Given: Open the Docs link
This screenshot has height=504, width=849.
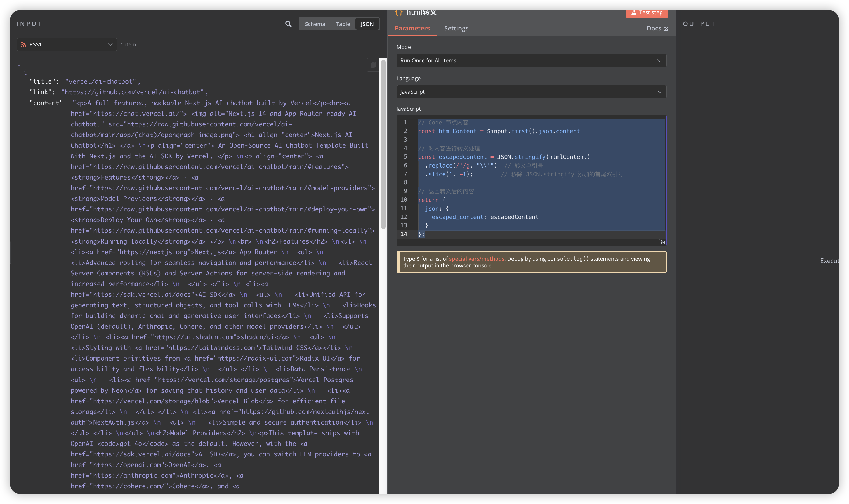Looking at the screenshot, I should point(657,29).
